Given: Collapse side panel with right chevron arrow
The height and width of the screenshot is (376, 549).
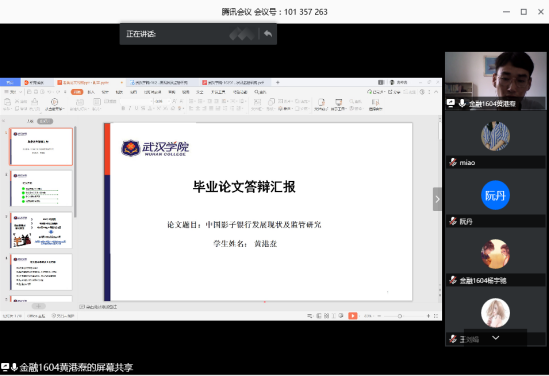Looking at the screenshot, I should 437,199.
